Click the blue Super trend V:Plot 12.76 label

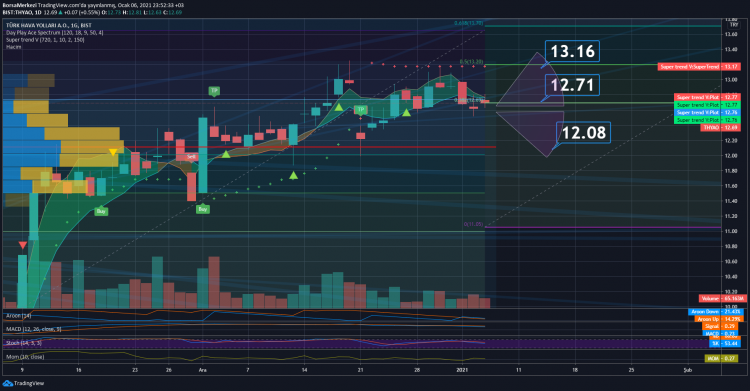point(707,112)
